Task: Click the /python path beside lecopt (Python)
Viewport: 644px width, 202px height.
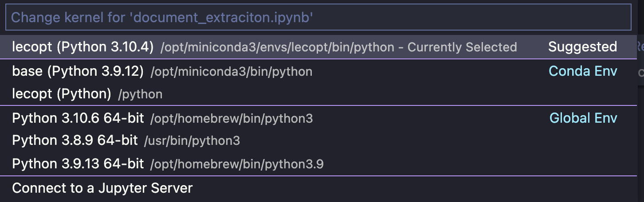Action: tap(140, 94)
